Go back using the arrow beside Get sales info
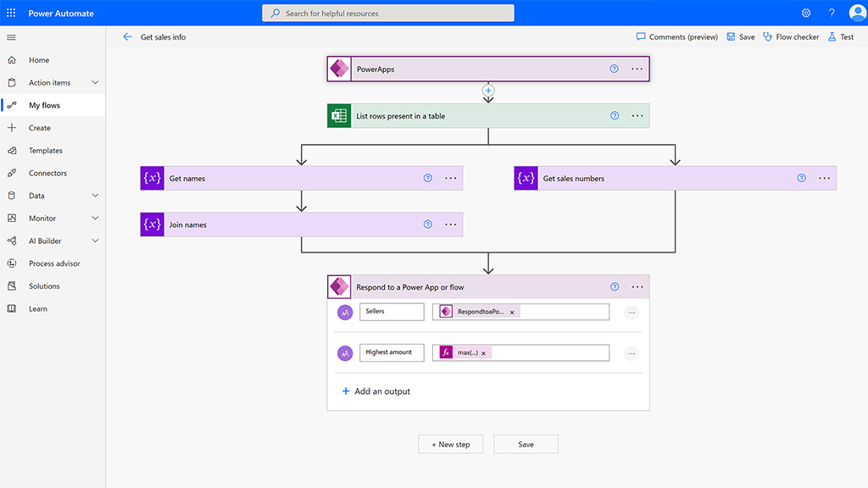 pyautogui.click(x=127, y=36)
